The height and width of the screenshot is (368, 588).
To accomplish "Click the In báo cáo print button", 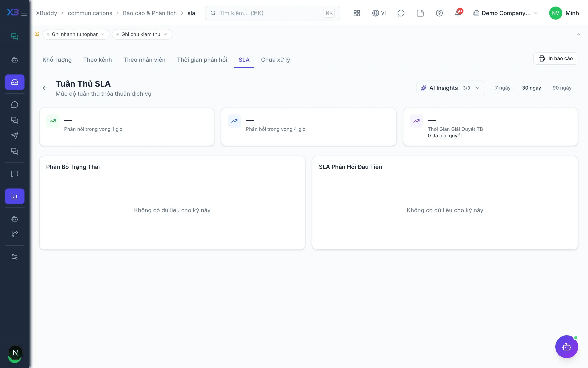I will [556, 58].
